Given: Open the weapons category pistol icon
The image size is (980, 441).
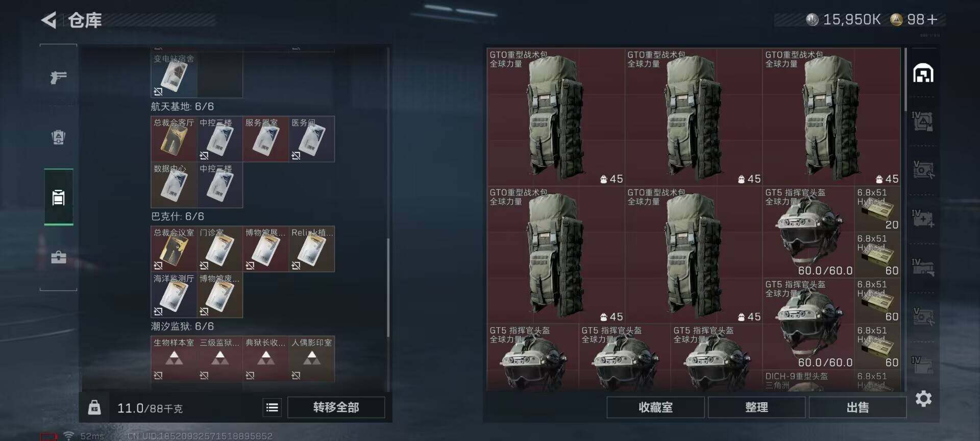Looking at the screenshot, I should [x=58, y=77].
